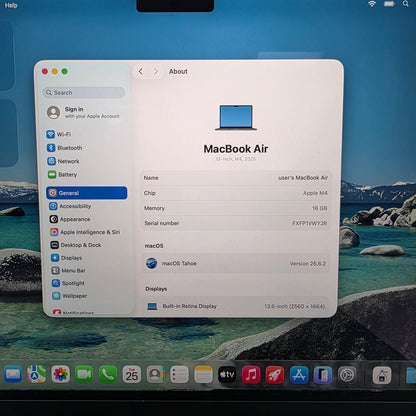Open Apple Intelligence & Siri settings
Screen dimensions: 416x416
tap(85, 232)
